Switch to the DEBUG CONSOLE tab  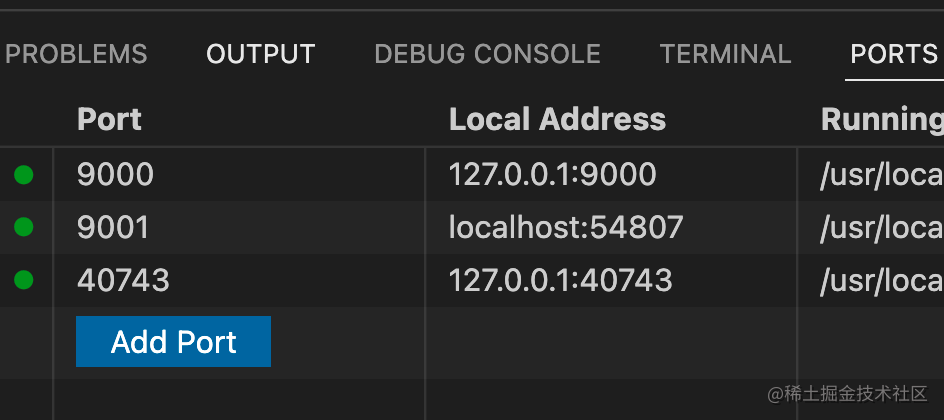click(x=488, y=54)
